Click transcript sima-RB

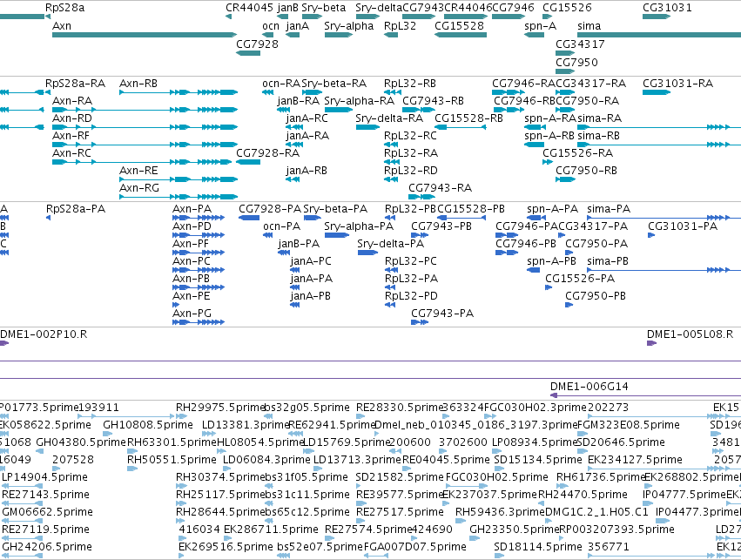(659, 145)
